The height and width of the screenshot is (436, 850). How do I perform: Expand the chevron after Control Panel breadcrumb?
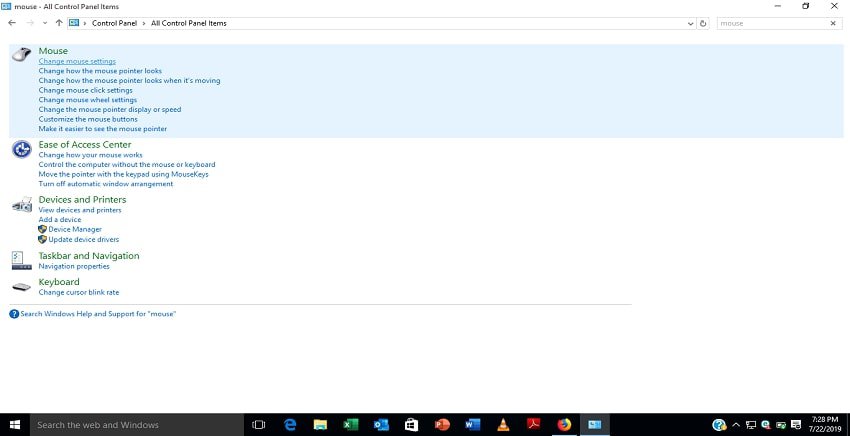[x=144, y=23]
